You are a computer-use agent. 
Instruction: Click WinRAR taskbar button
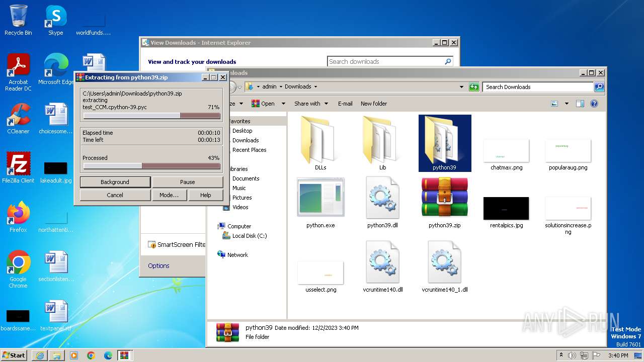click(x=124, y=355)
